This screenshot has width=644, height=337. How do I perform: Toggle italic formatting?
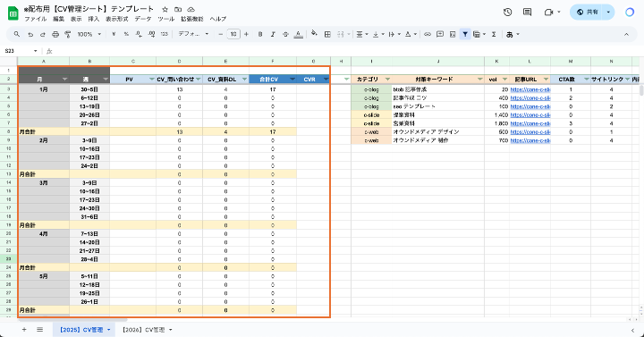pyautogui.click(x=273, y=35)
